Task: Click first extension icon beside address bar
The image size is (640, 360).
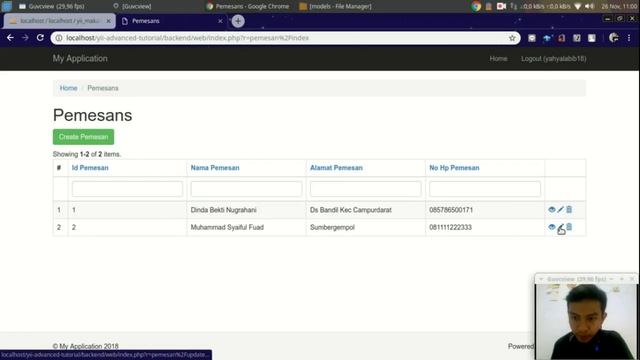Action: click(531, 38)
